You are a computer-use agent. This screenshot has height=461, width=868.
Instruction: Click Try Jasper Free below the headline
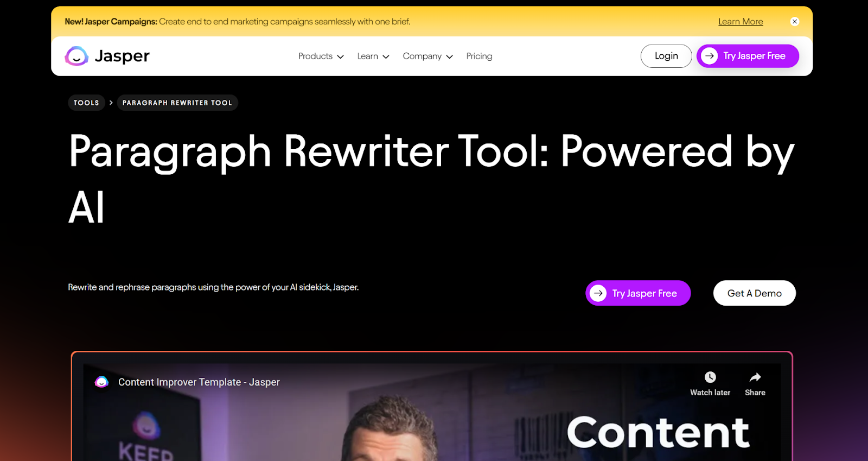pos(638,293)
